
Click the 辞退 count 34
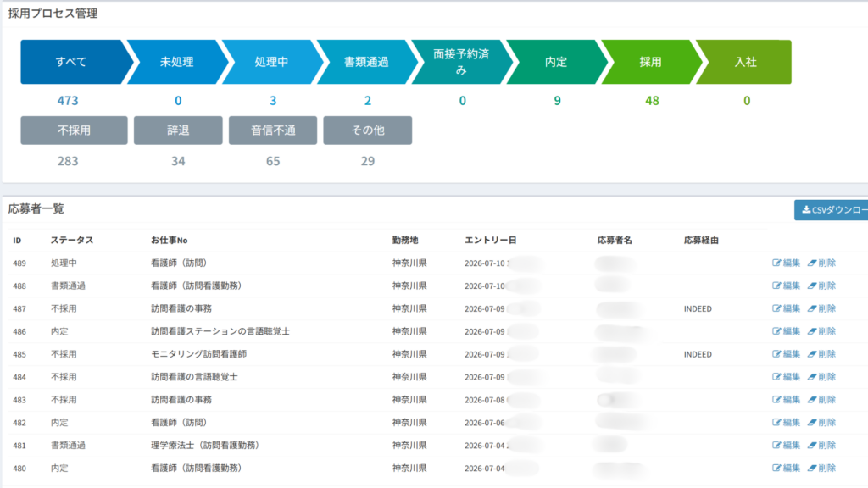(x=178, y=161)
